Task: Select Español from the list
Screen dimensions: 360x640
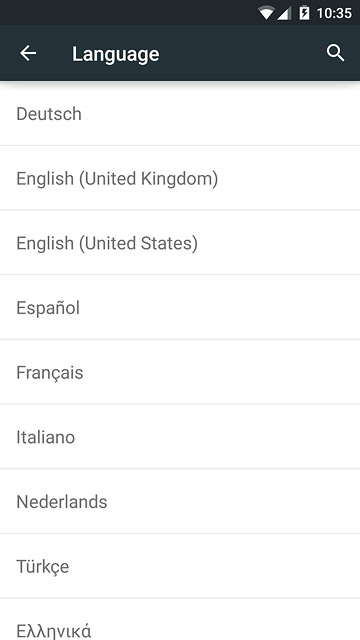Action: click(x=180, y=307)
